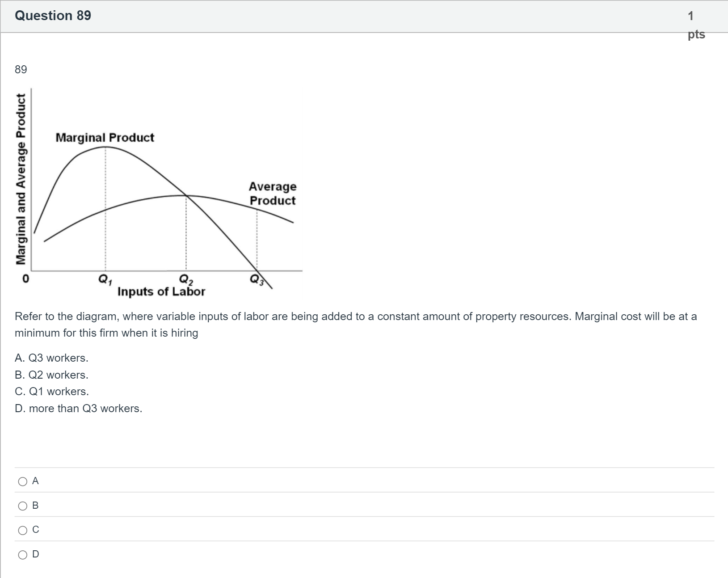Click the Question 89 heading
The width and height of the screenshot is (728, 578).
53,16
